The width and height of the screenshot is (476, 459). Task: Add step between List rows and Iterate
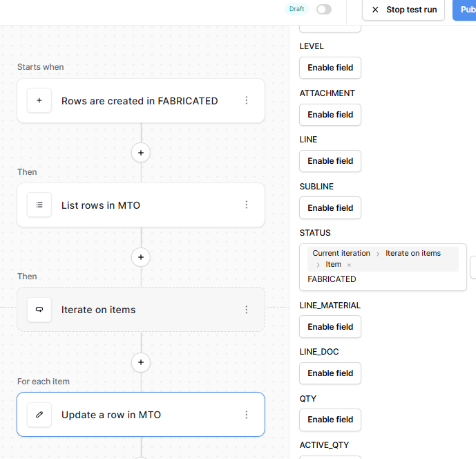(x=141, y=257)
